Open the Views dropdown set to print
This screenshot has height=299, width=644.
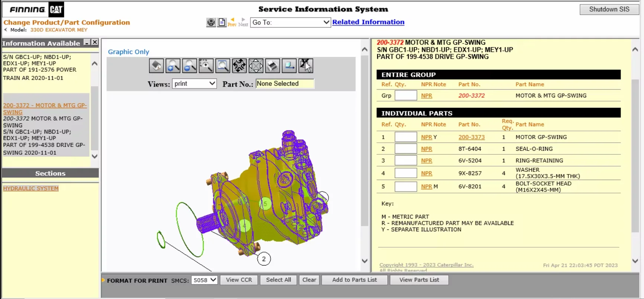(194, 84)
